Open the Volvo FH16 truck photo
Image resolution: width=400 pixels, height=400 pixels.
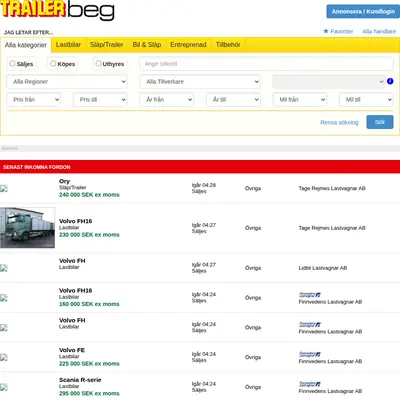click(x=28, y=228)
